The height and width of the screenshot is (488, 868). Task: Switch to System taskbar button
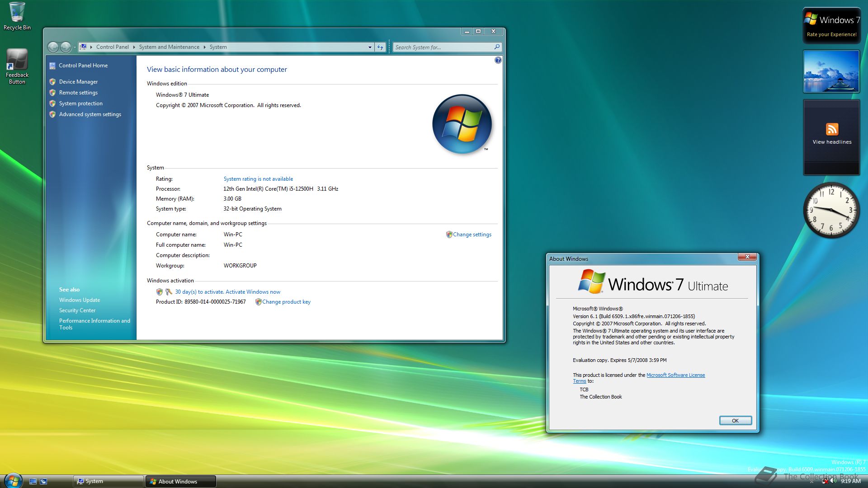108,482
